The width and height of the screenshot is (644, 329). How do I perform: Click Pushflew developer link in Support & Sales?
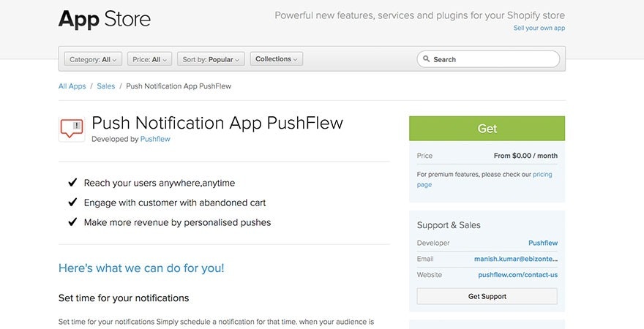coord(542,243)
